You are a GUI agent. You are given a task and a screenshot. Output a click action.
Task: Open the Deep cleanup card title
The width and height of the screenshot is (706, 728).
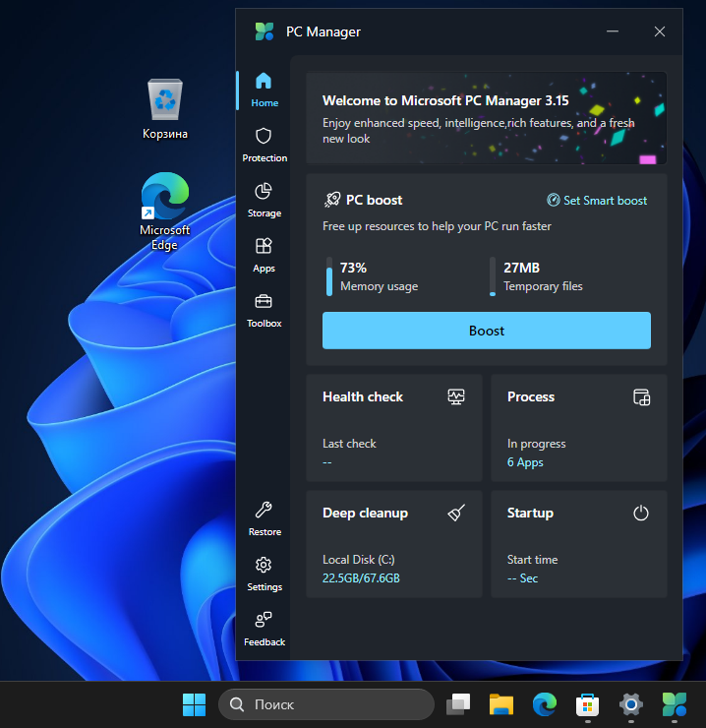(366, 513)
